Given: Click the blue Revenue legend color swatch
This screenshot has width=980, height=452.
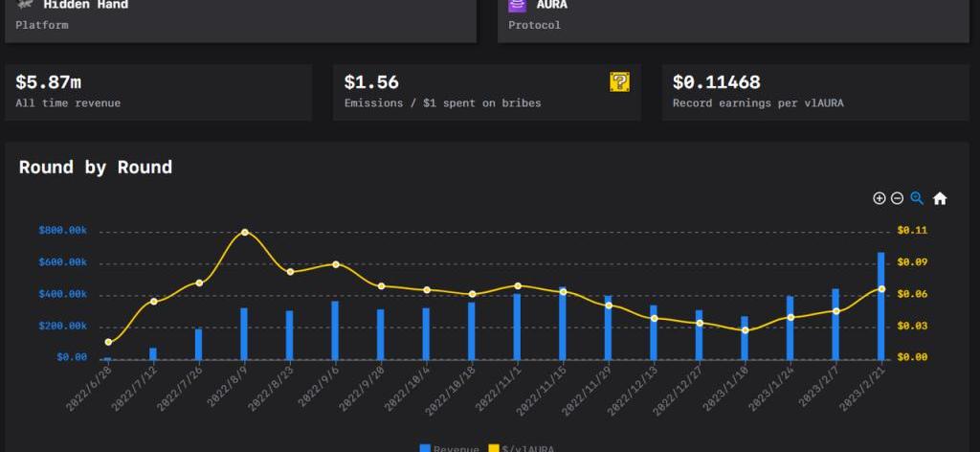Looking at the screenshot, I should click(425, 448).
